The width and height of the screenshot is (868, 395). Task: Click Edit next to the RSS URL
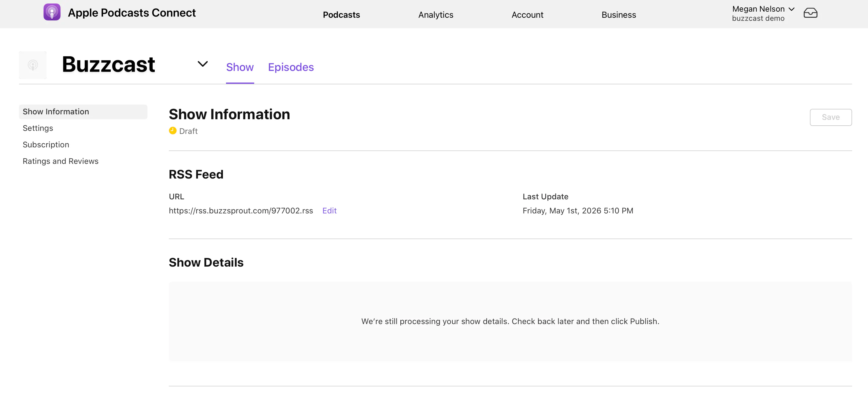coord(329,210)
